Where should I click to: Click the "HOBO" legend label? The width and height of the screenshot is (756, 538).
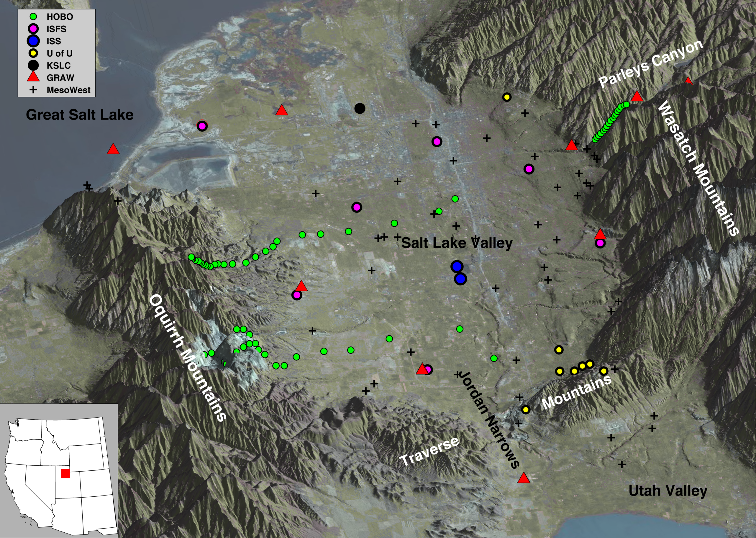(60, 17)
